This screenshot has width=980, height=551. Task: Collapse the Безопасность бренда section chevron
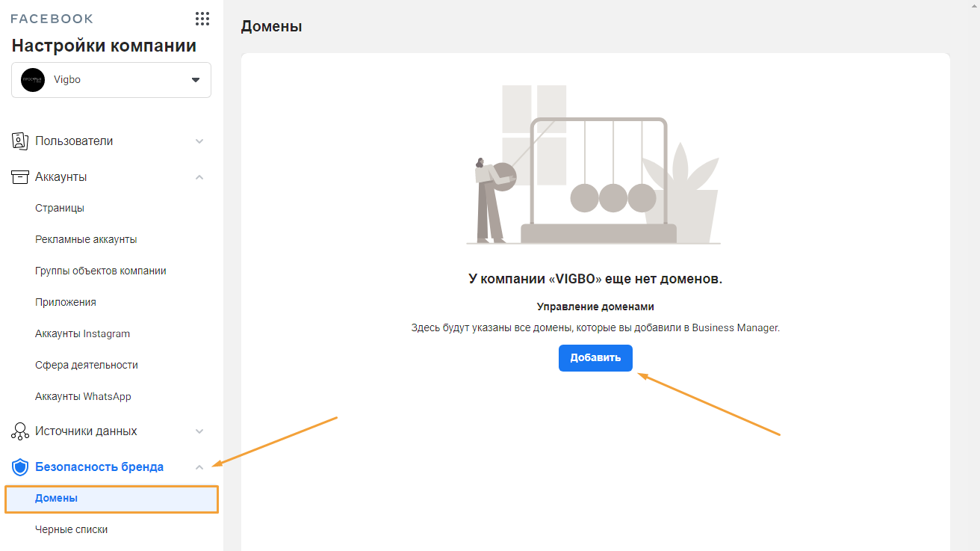[199, 467]
